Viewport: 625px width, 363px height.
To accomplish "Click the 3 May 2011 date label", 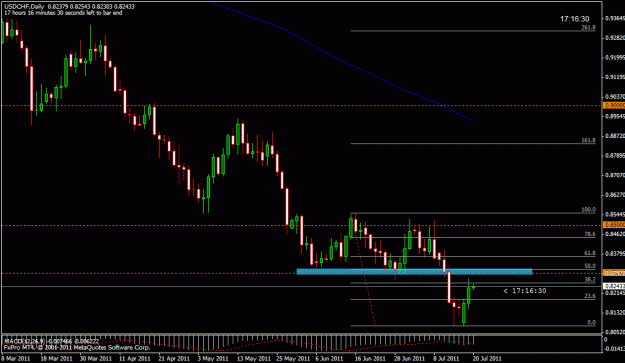I will point(213,358).
